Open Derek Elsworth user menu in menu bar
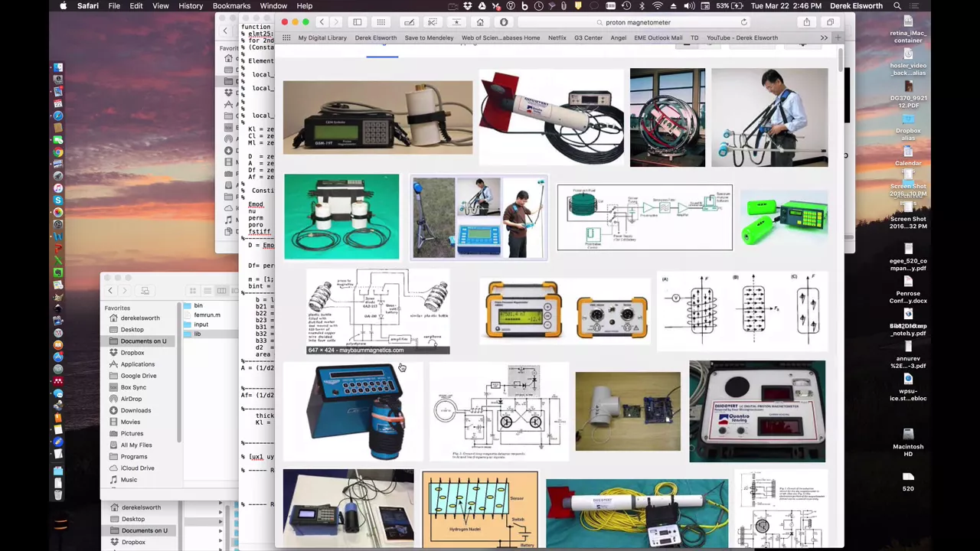This screenshot has height=551, width=980. [856, 6]
